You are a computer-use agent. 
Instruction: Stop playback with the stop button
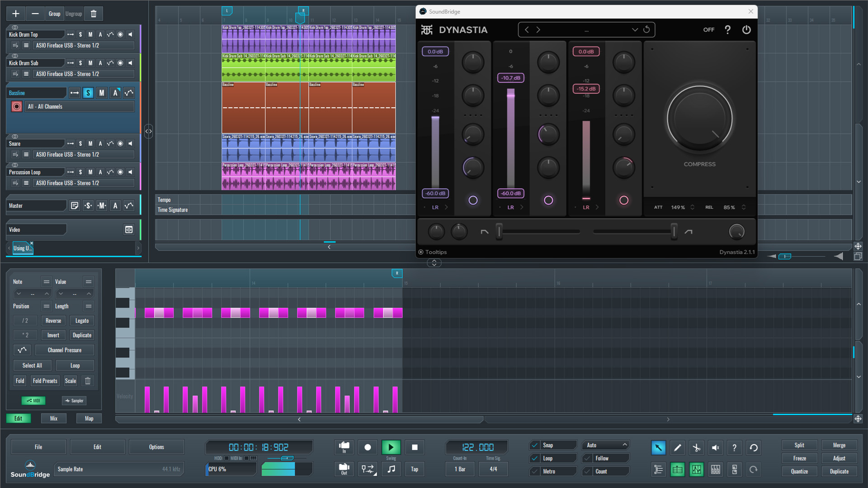click(x=415, y=447)
